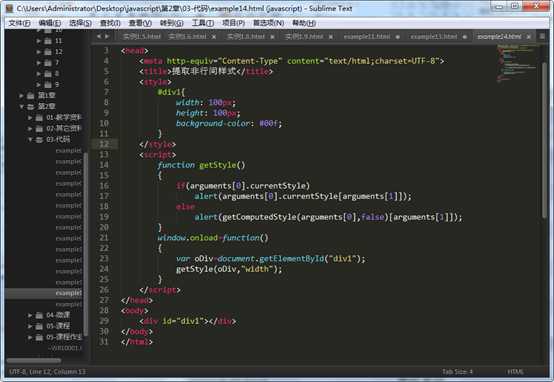Select the example14.html tab
This screenshot has width=554, height=382.
click(x=499, y=37)
